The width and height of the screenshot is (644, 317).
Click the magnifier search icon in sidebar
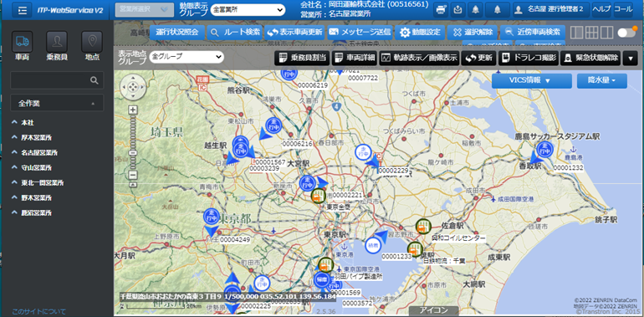(x=94, y=80)
